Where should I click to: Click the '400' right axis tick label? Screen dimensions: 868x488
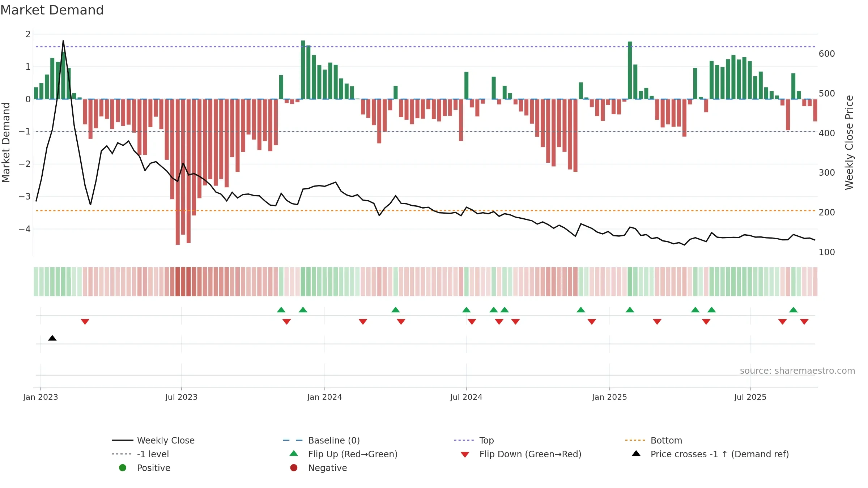pyautogui.click(x=827, y=133)
